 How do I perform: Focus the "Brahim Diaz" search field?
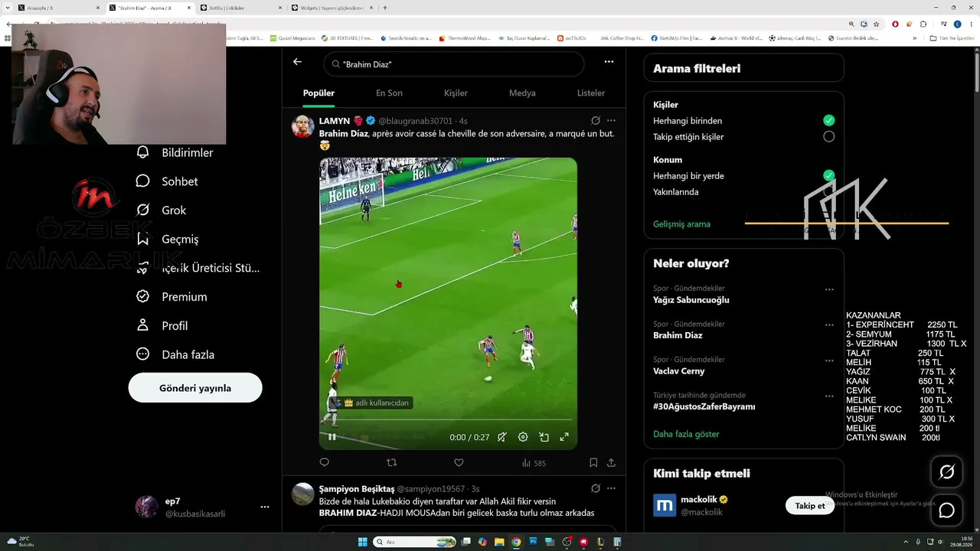[x=453, y=64]
